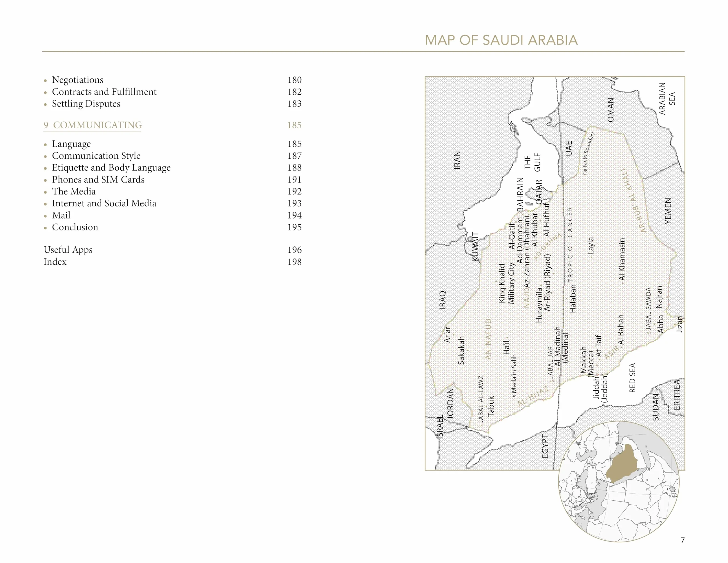
Task: Click the AR-RUB' AL KHALI label
Action: pos(634,201)
